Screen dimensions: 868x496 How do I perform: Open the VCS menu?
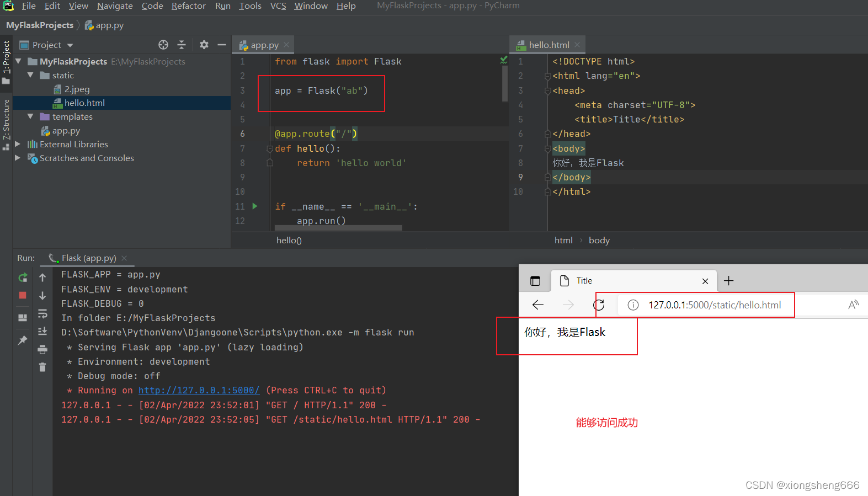tap(278, 6)
